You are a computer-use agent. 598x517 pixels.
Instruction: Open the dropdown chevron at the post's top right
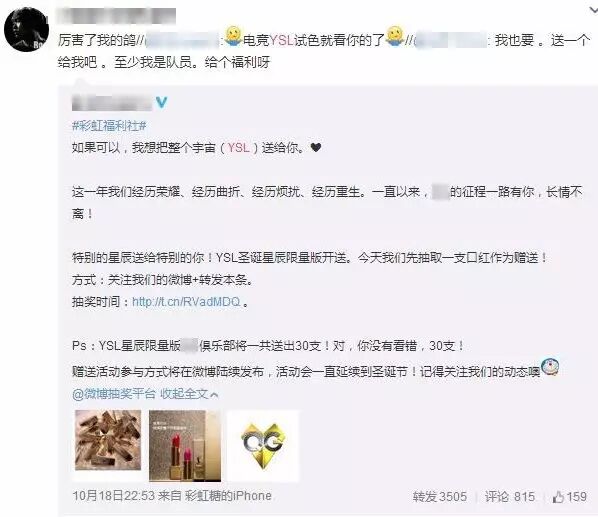point(593,11)
